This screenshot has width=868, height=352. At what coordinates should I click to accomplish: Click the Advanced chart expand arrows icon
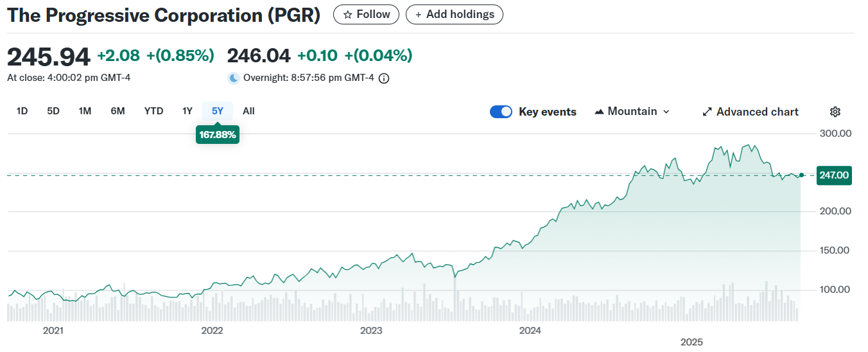[707, 112]
